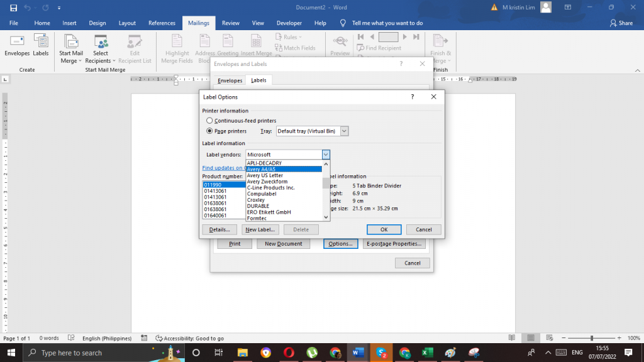Open the Envelopes ribbon button
This screenshot has height=362, width=644.
click(17, 45)
